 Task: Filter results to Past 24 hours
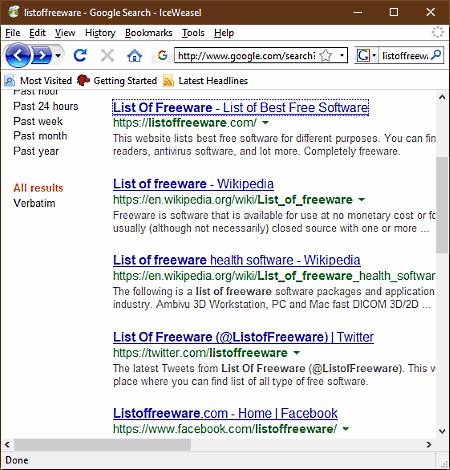46,106
